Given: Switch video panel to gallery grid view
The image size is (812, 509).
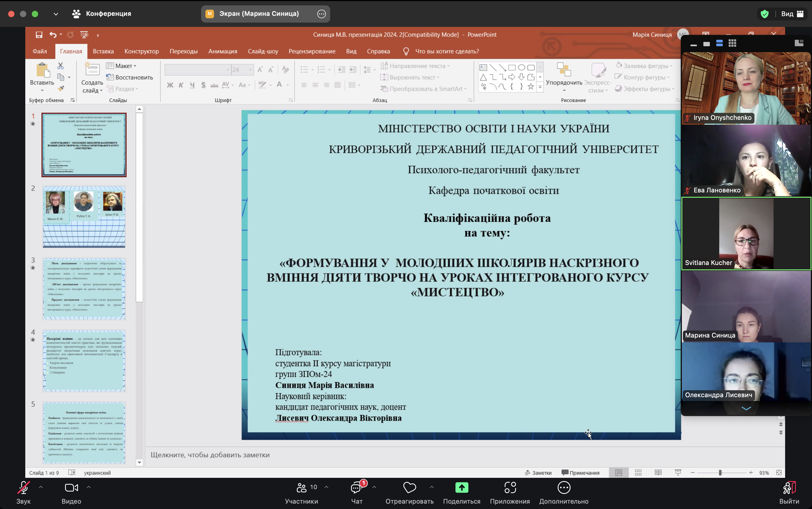Looking at the screenshot, I should [732, 44].
